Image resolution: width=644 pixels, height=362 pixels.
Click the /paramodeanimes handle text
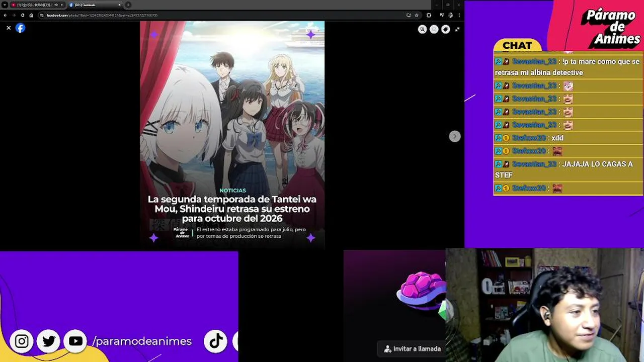pyautogui.click(x=142, y=341)
